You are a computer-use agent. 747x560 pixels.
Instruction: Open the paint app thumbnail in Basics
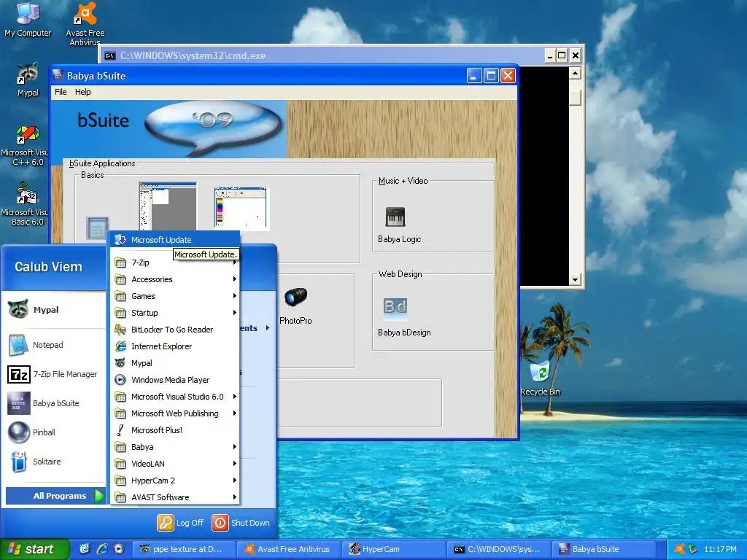tap(241, 209)
